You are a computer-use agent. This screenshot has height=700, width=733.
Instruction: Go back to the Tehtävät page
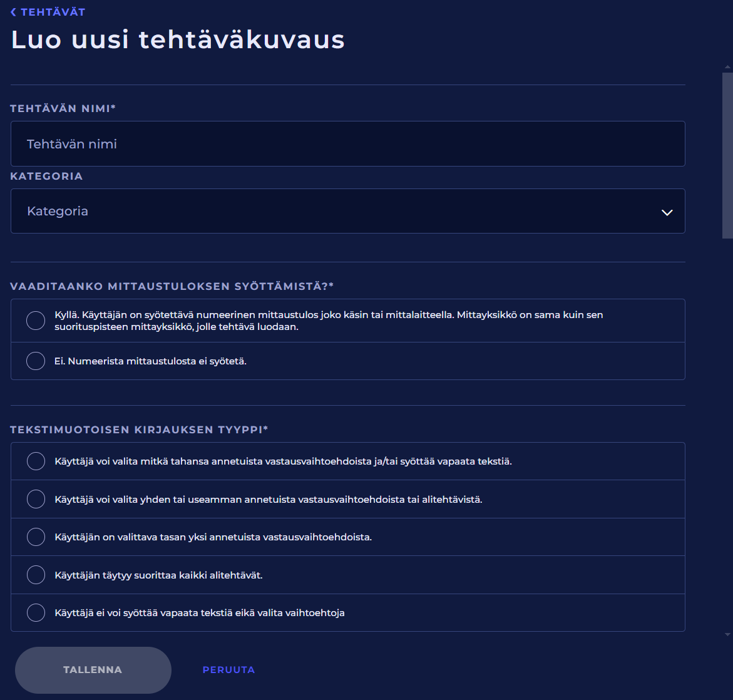coord(53,13)
